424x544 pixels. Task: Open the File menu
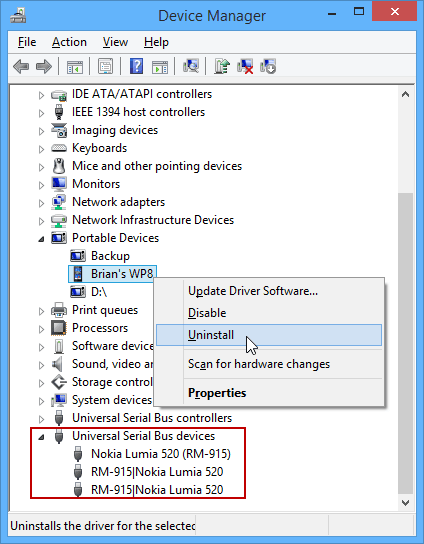(27, 42)
